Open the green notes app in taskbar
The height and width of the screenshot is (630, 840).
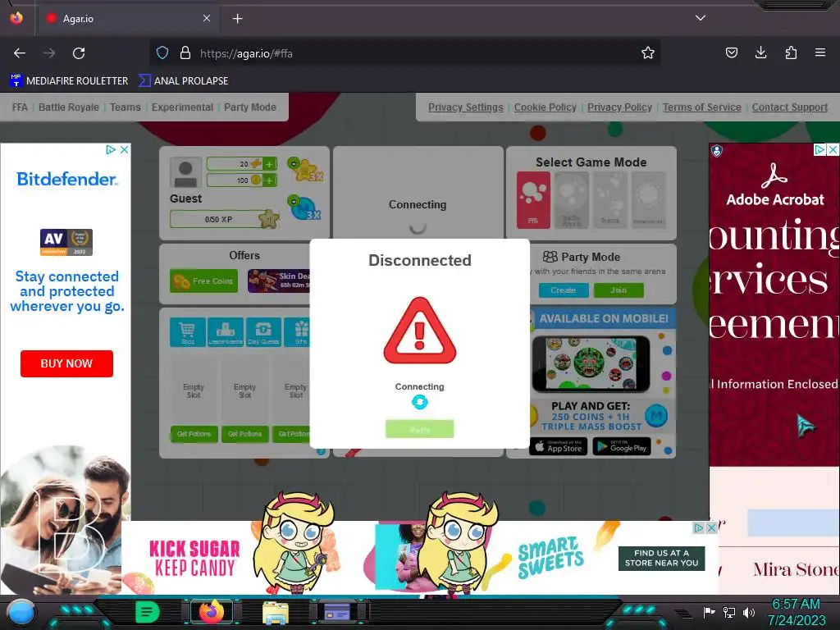(x=148, y=612)
